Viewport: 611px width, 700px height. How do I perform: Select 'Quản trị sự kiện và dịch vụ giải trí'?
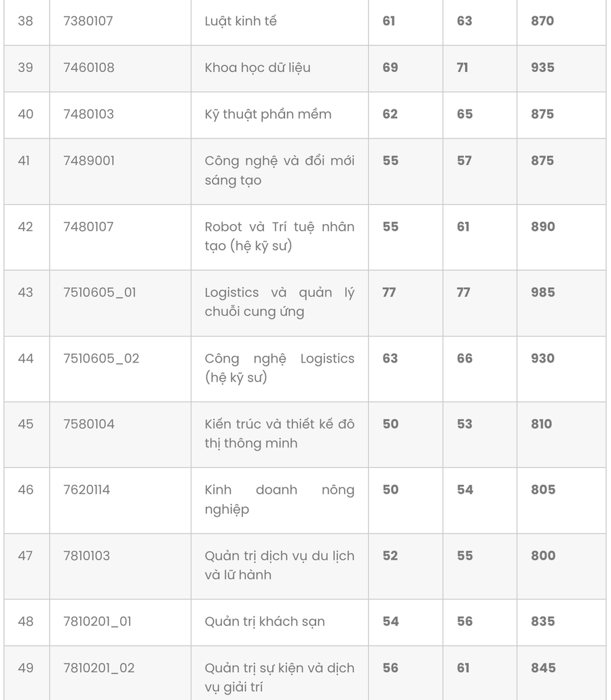[x=279, y=678]
